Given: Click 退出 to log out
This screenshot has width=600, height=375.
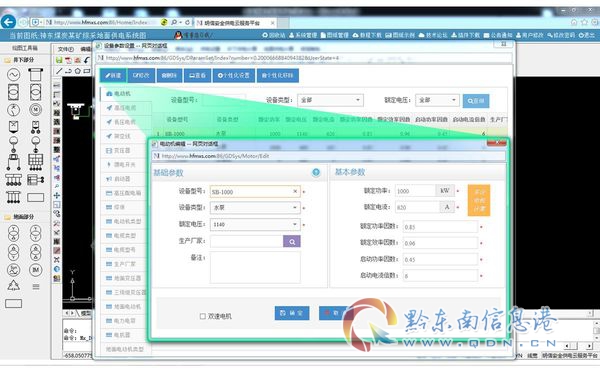Looking at the screenshot, I should click(587, 35).
